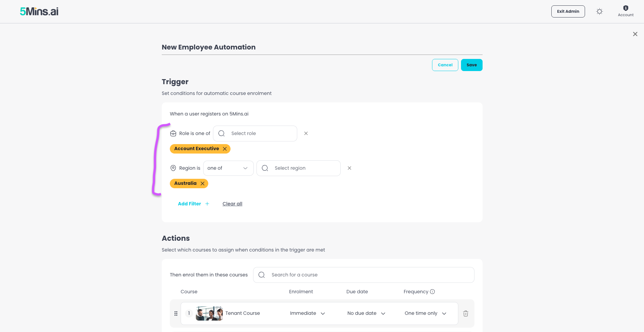Open the Account shield icon
644x332 pixels.
coord(626,8)
